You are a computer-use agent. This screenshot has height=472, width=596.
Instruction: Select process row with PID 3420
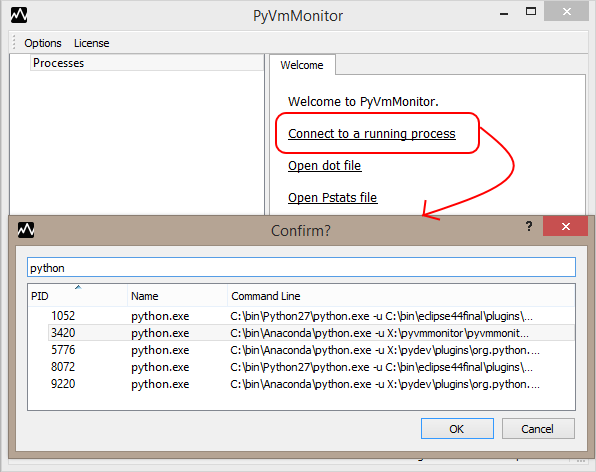[x=301, y=333]
